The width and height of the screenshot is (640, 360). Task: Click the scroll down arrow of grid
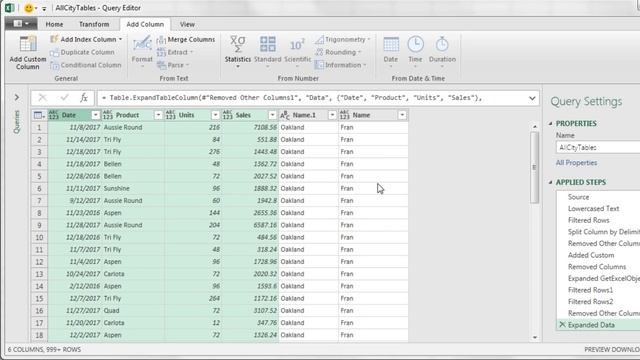tap(535, 338)
